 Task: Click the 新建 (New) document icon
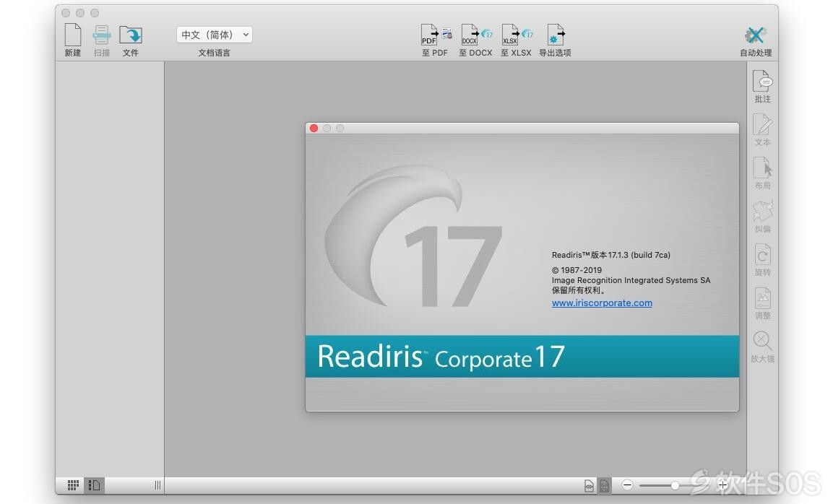[x=73, y=35]
